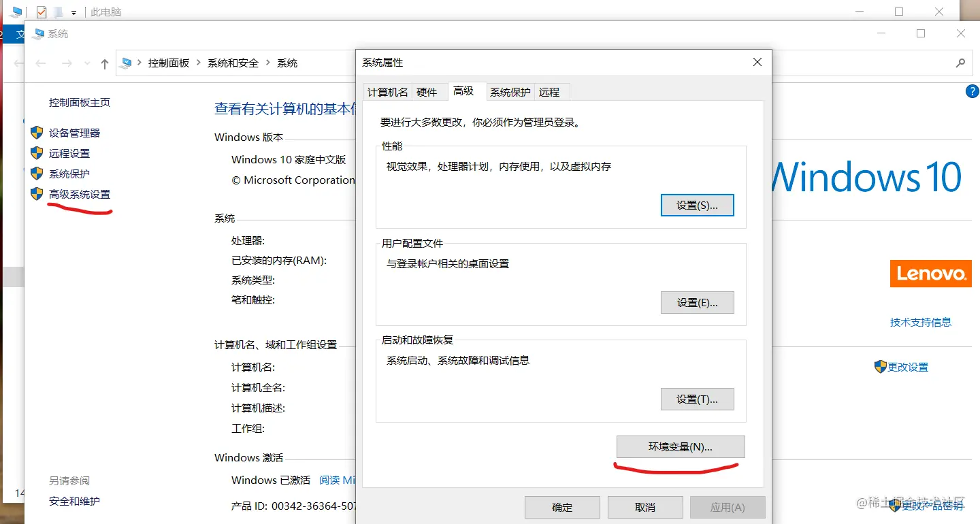Click the 笔和触控: label
The height and width of the screenshot is (524, 980).
click(253, 300)
